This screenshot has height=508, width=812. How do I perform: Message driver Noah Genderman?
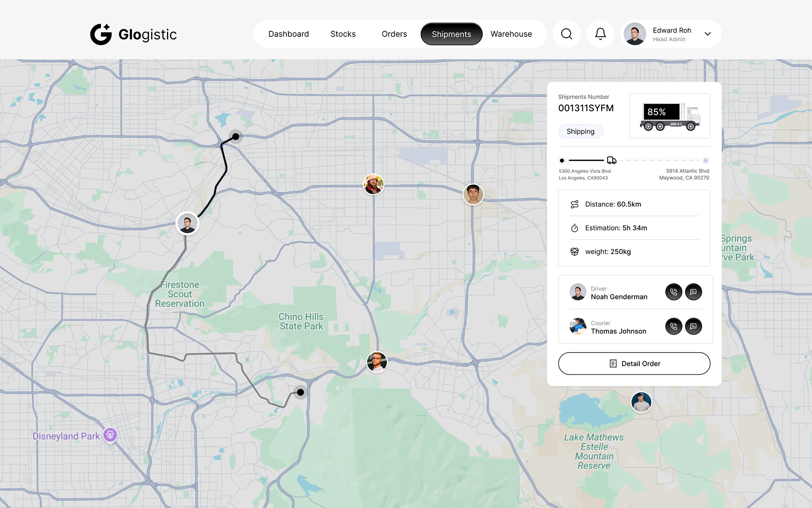click(x=693, y=292)
